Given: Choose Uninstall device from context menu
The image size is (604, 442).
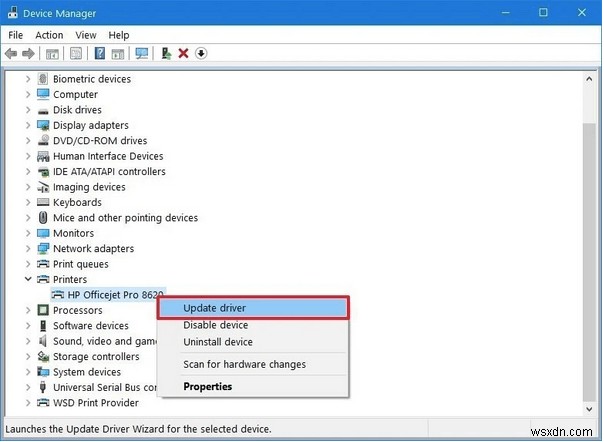Looking at the screenshot, I should 253,342.
